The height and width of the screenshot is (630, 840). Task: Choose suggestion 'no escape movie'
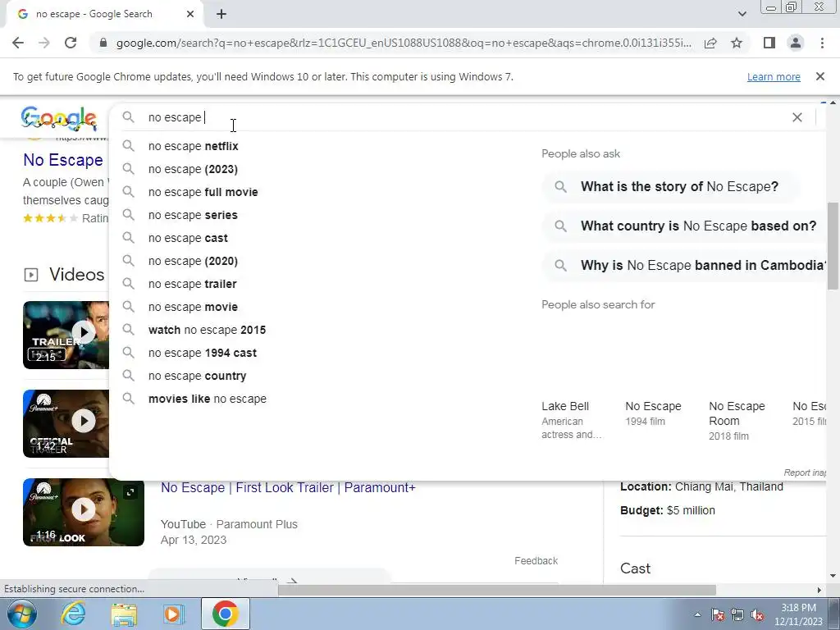click(x=193, y=308)
